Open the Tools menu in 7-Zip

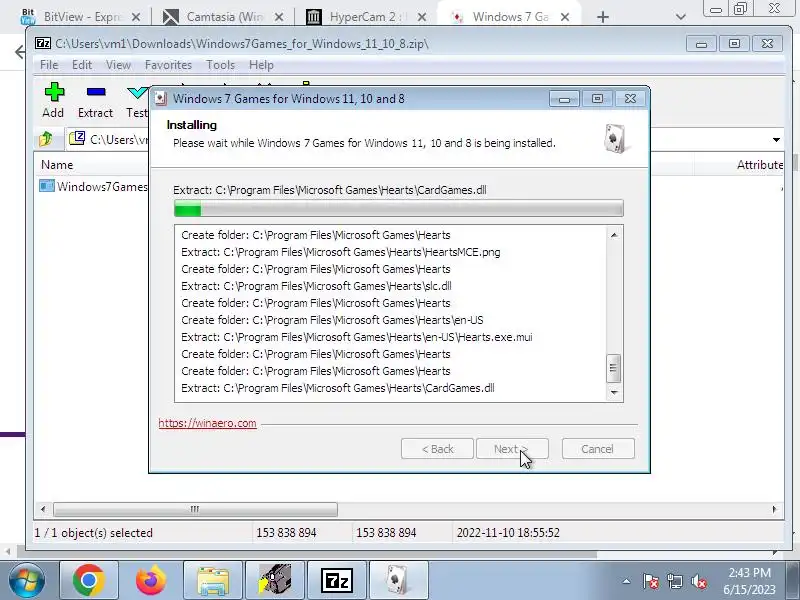tap(220, 65)
